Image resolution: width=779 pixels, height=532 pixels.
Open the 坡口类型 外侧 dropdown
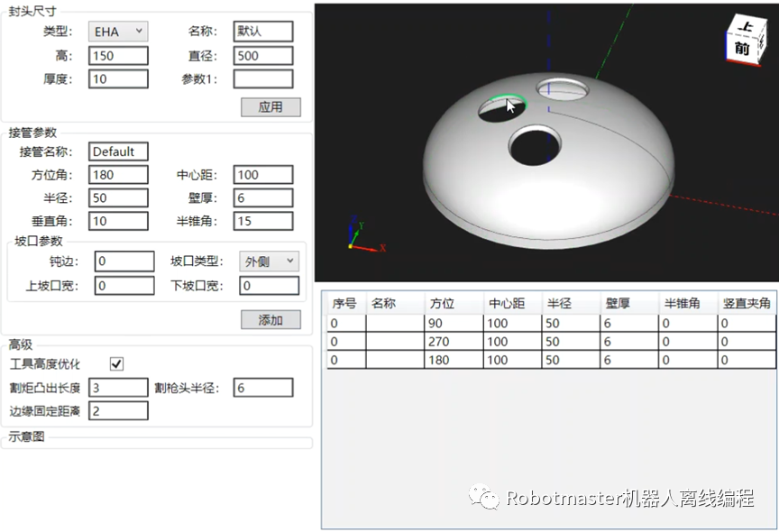(x=269, y=261)
